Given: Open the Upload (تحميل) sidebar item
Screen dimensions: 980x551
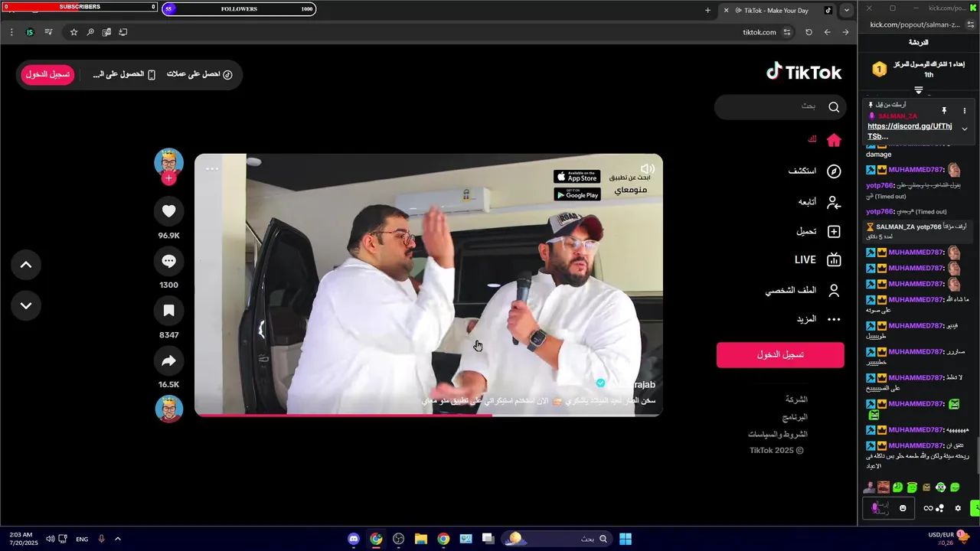Looking at the screenshot, I should click(x=818, y=231).
